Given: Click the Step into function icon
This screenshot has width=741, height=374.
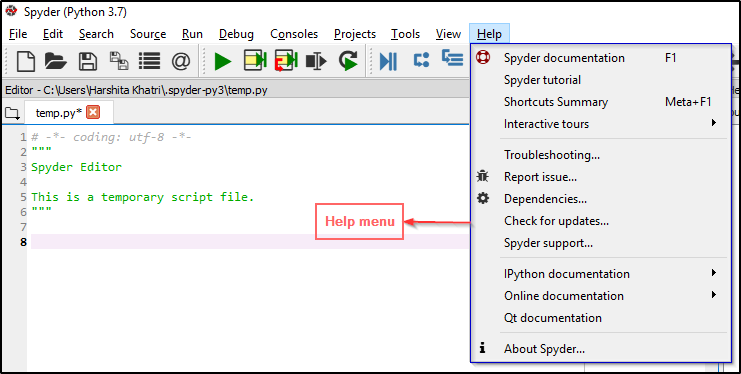Looking at the screenshot, I should (452, 58).
